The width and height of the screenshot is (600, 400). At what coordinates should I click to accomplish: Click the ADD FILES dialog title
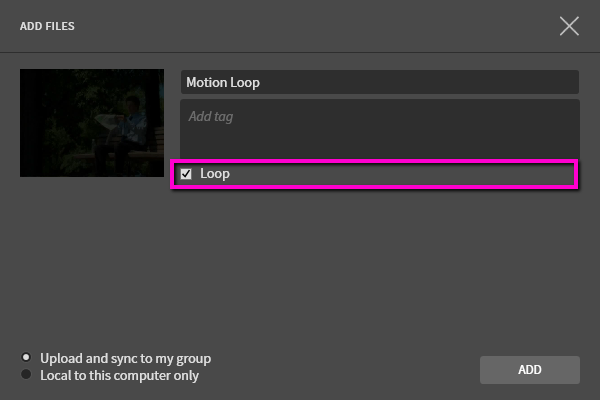tap(47, 26)
